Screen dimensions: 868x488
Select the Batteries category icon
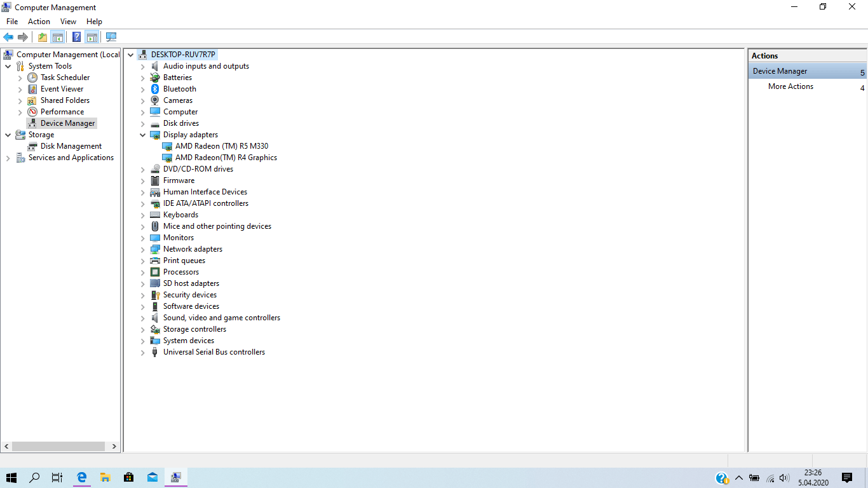pos(155,78)
